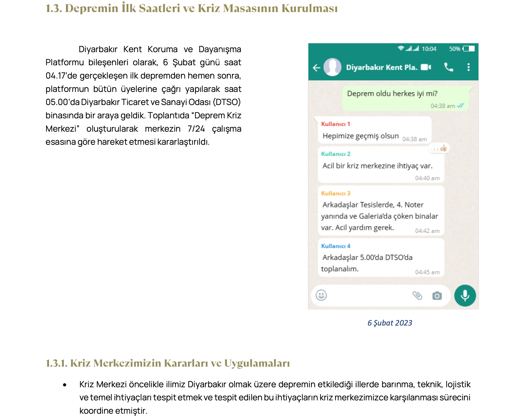Tap the thumbs-up reaction on Kullanıcı 1 message

443,148
